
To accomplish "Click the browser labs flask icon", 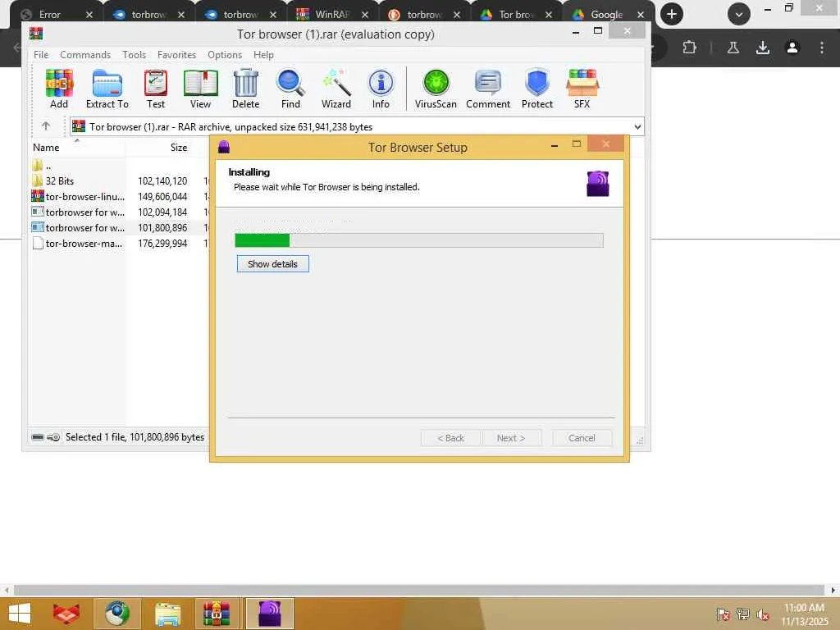I will [x=733, y=48].
